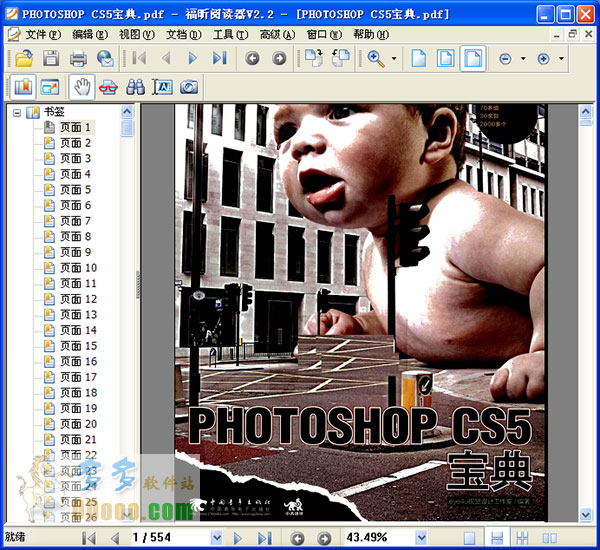Collapse the 书签 bookmarks tree root
Viewport: 600px width, 550px height.
(x=17, y=113)
